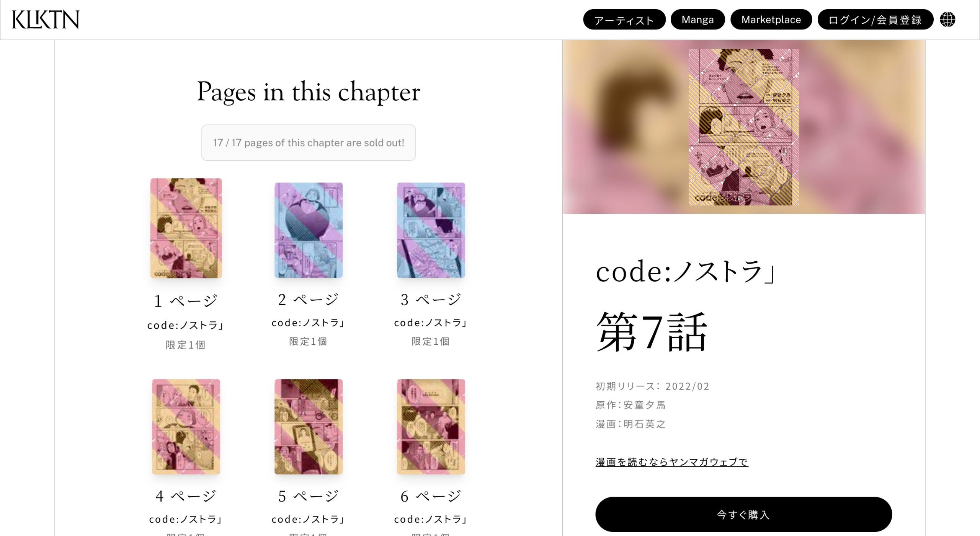Click the KLKTN logo
This screenshot has width=980, height=536.
46,20
